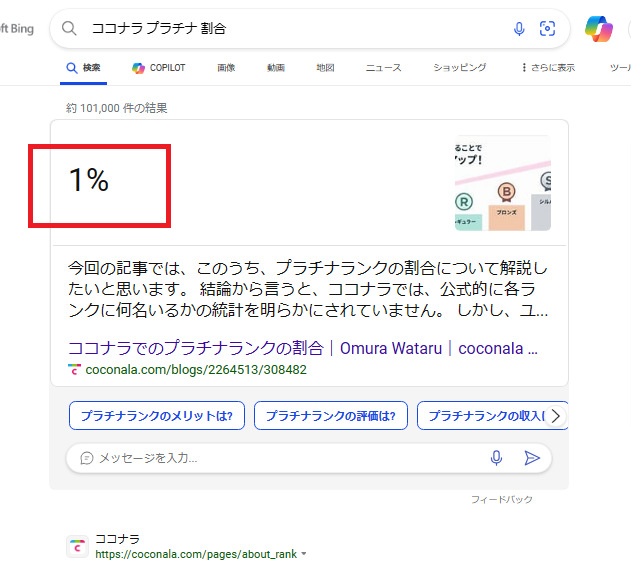Screen dimensions: 631x566
Task: Click the フィードバック link
Action: click(x=502, y=499)
